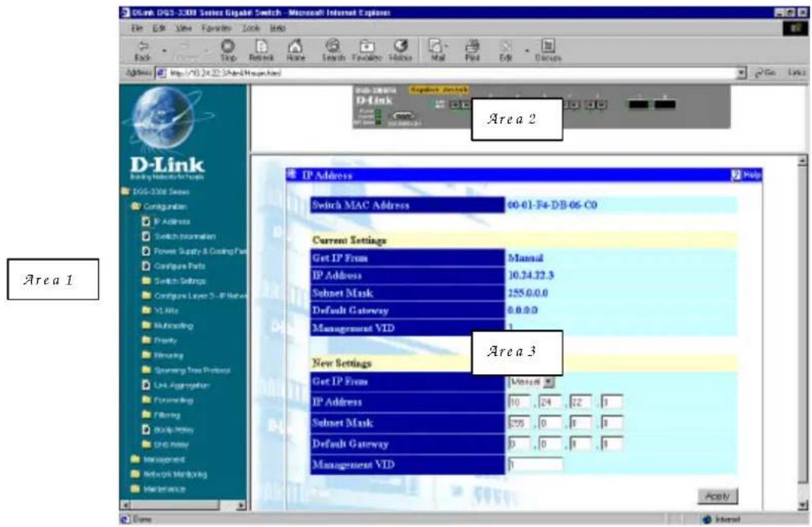Go to the Home page icon

[x=295, y=51]
